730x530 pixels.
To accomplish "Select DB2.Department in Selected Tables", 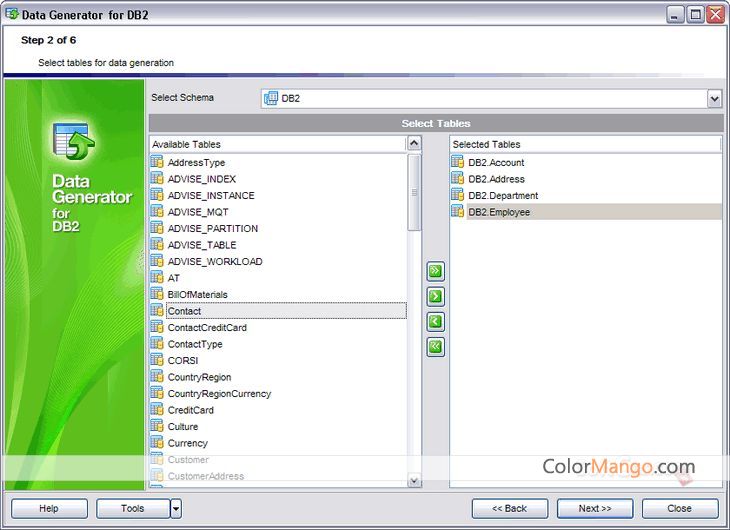I will pos(503,196).
